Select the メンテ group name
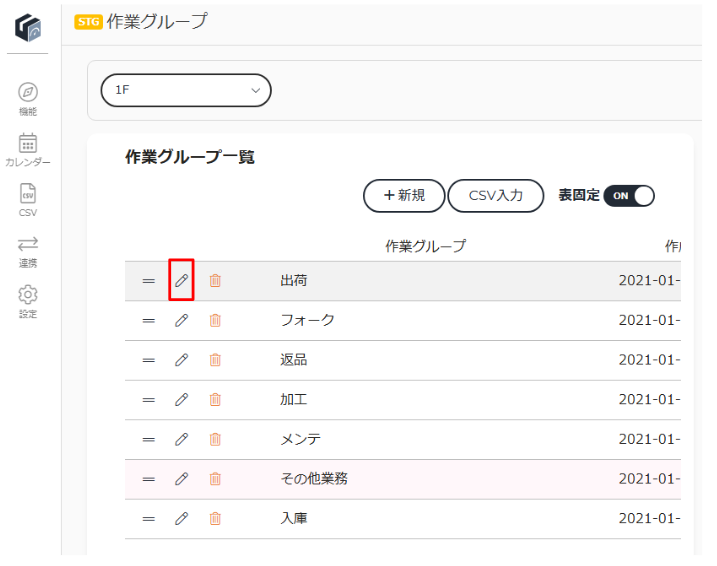This screenshot has height=566, width=717. click(x=300, y=439)
